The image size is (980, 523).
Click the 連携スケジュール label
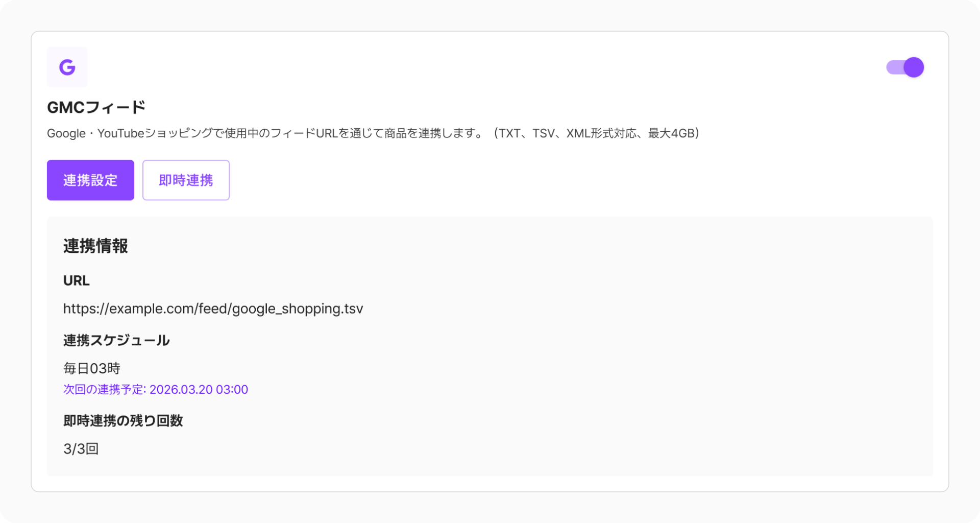pos(116,341)
